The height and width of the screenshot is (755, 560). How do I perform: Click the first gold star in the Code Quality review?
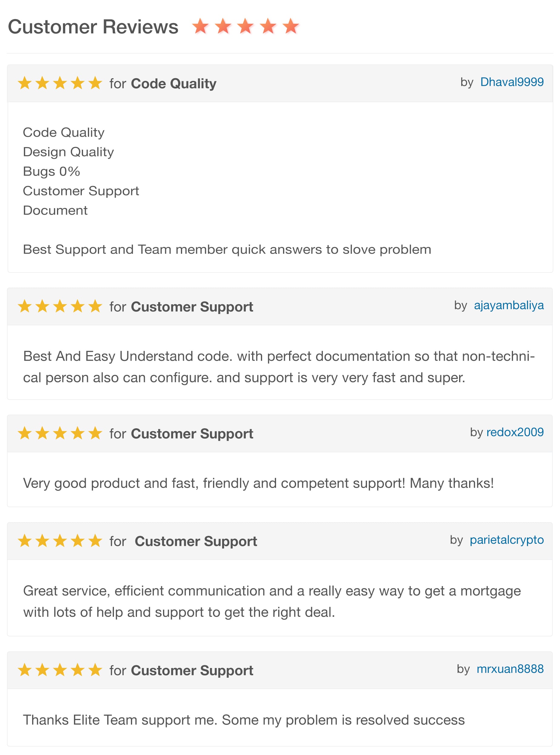coord(25,83)
